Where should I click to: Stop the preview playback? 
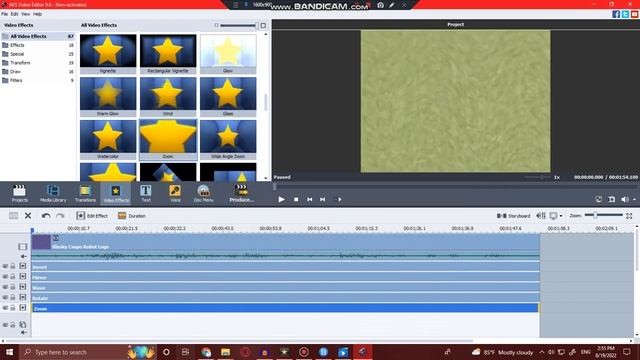(x=296, y=199)
